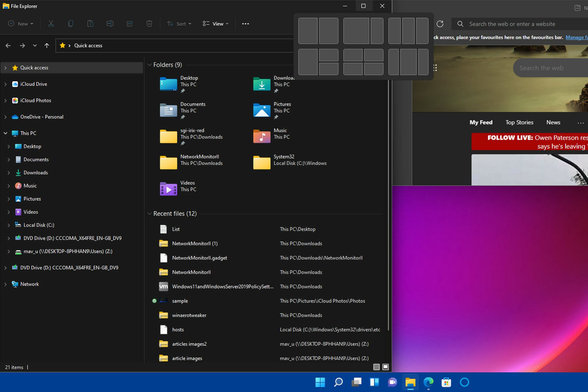This screenshot has height=392, width=588.
Task: Click the Share icon in the toolbar
Action: [x=130, y=24]
